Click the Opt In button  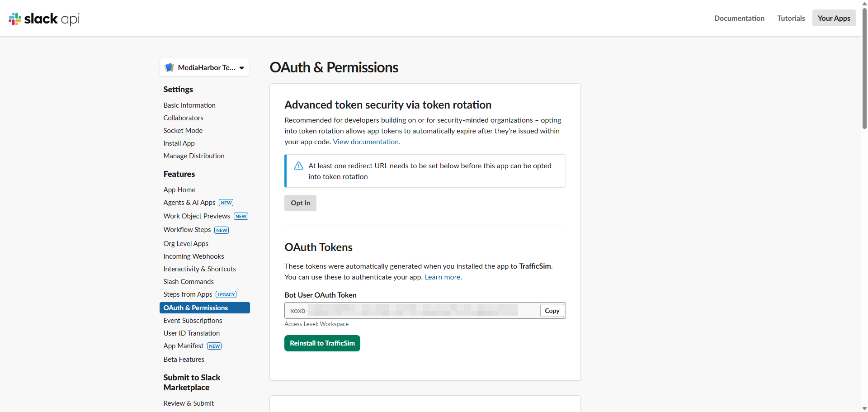click(300, 203)
